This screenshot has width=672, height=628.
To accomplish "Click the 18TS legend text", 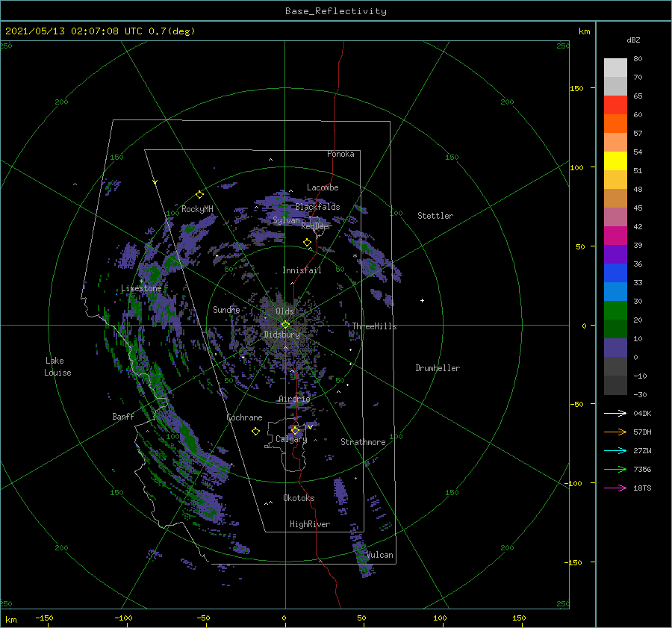I will tap(642, 488).
